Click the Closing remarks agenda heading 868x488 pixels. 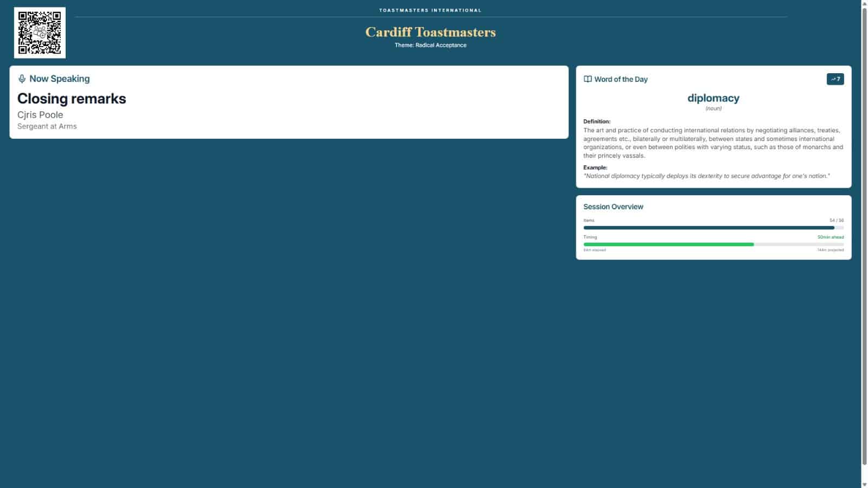[x=72, y=99]
